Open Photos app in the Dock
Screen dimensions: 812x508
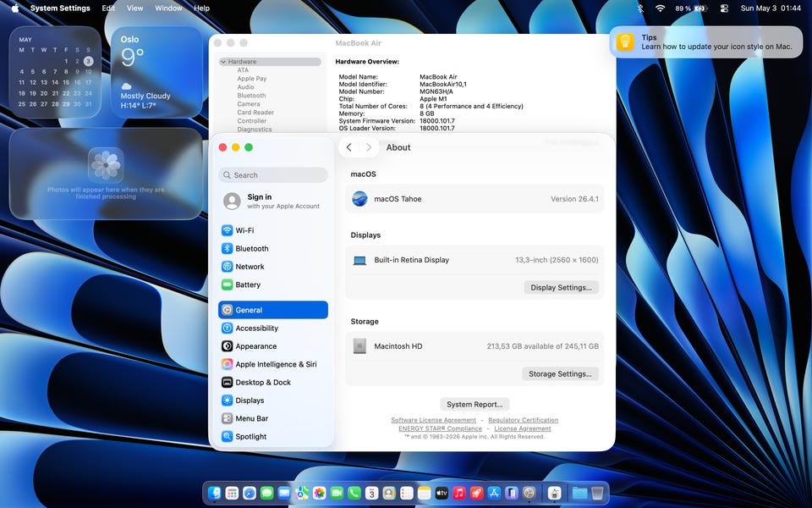(320, 493)
